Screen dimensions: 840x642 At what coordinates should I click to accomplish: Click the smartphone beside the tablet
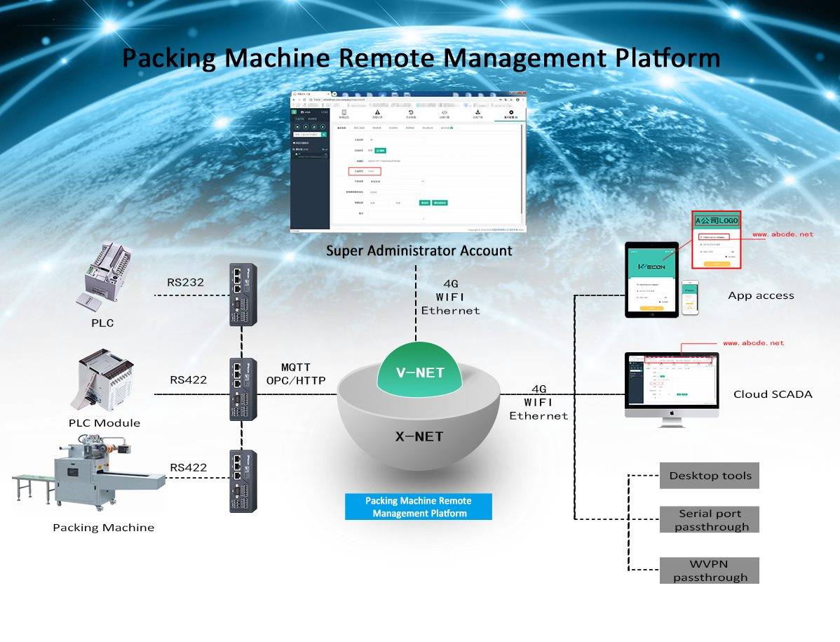[690, 297]
